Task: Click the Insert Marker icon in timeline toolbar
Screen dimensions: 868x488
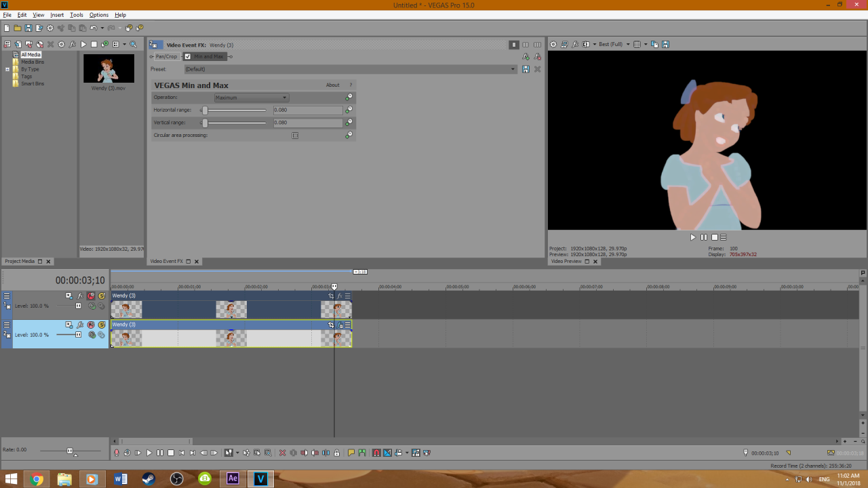Action: pos(351,453)
